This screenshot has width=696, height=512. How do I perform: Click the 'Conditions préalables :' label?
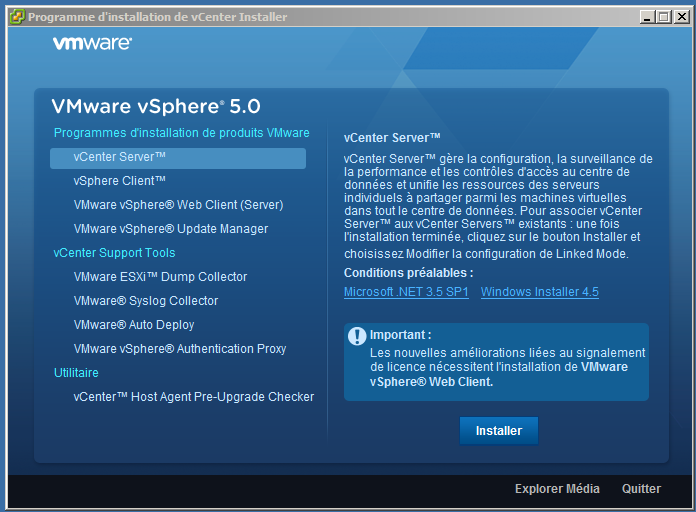point(408,273)
